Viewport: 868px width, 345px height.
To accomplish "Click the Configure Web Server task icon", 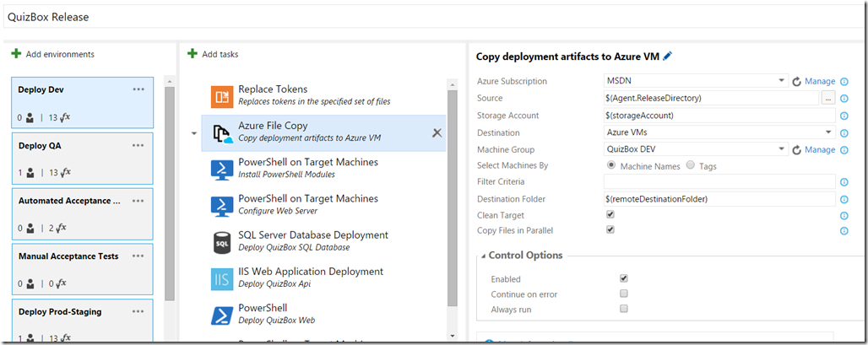I will click(x=222, y=206).
